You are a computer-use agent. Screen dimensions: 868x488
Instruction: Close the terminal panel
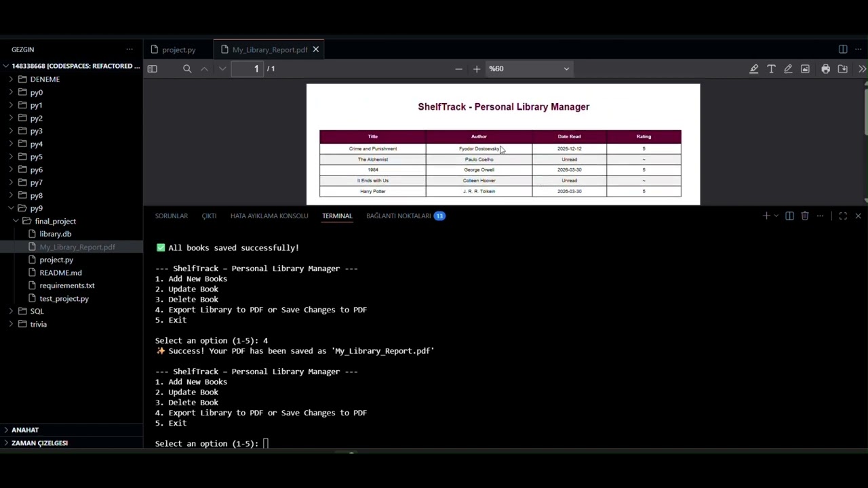tap(859, 216)
